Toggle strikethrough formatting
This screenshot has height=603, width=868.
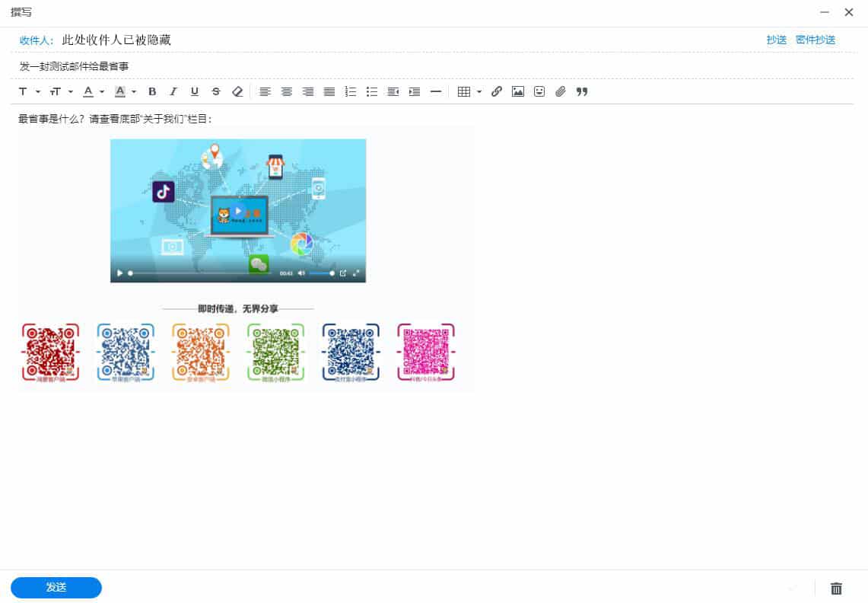pyautogui.click(x=216, y=91)
